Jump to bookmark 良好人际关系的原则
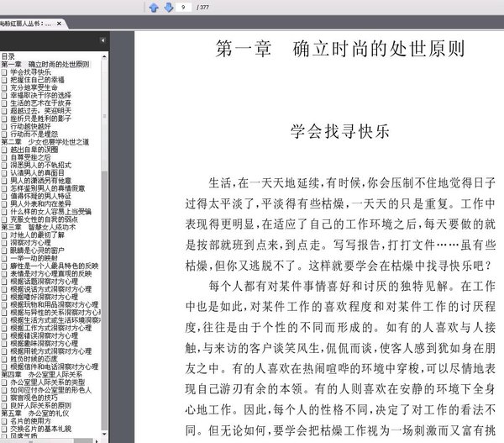The height and width of the screenshot is (443, 504). (41, 405)
